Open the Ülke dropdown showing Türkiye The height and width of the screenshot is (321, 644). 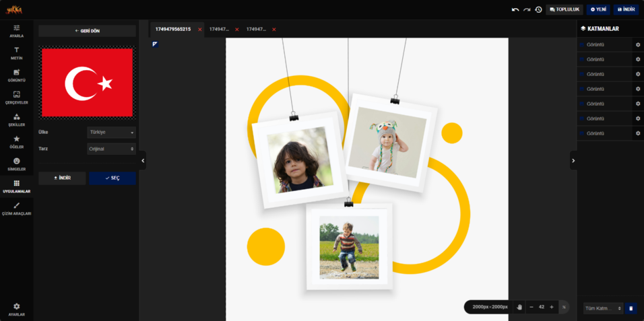click(111, 132)
